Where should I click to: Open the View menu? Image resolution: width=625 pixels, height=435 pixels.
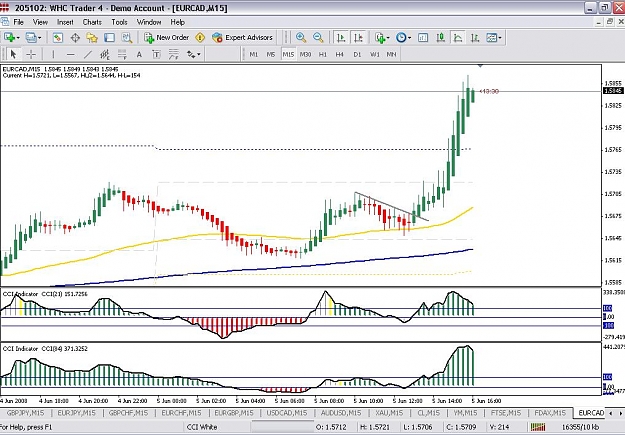pyautogui.click(x=40, y=22)
